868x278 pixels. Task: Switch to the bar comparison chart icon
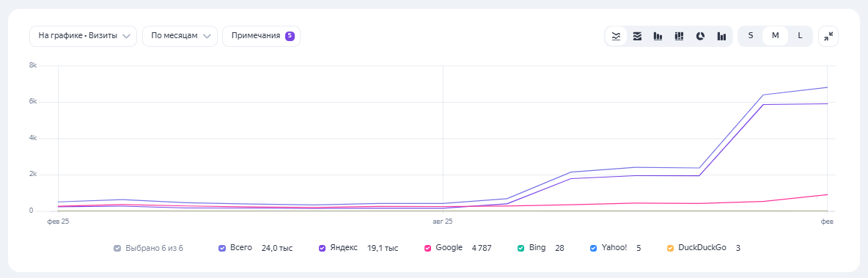pyautogui.click(x=721, y=36)
